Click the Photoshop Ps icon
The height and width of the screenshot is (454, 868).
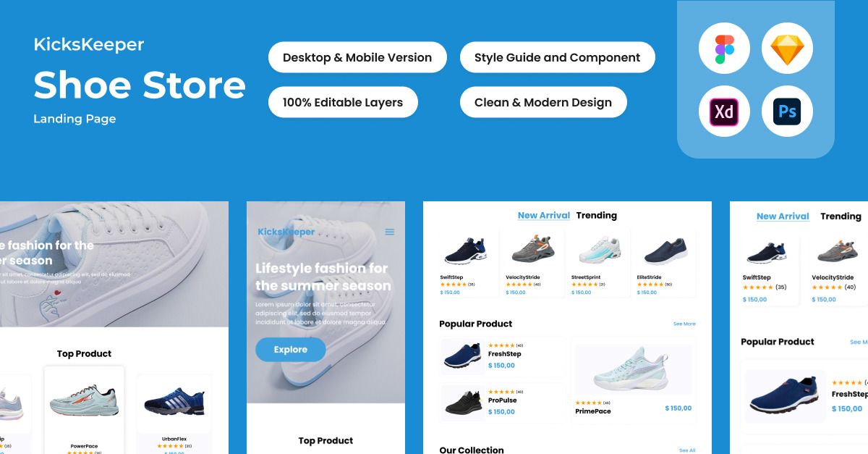tap(787, 112)
